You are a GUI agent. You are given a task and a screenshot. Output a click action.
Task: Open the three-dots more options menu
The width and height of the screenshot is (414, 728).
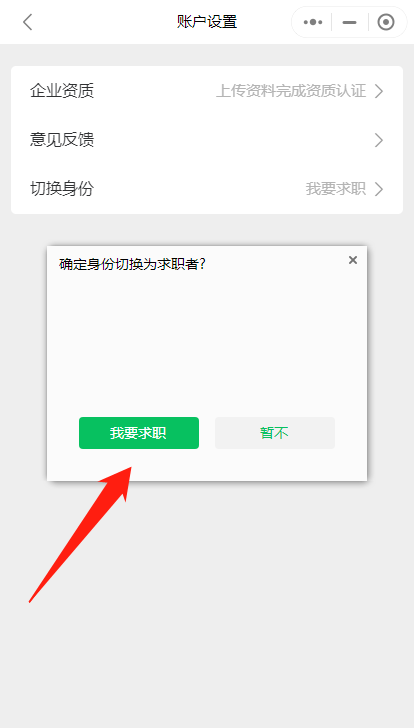pyautogui.click(x=312, y=22)
